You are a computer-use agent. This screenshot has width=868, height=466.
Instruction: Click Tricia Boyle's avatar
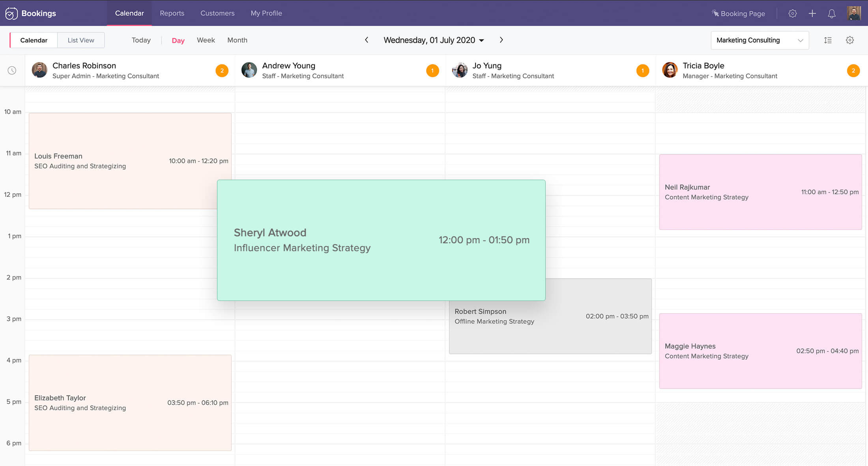click(x=670, y=70)
